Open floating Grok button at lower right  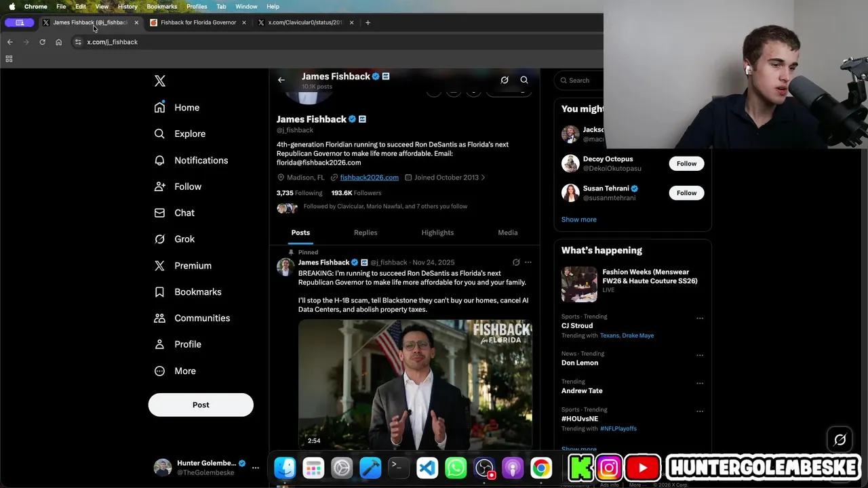[x=840, y=440]
